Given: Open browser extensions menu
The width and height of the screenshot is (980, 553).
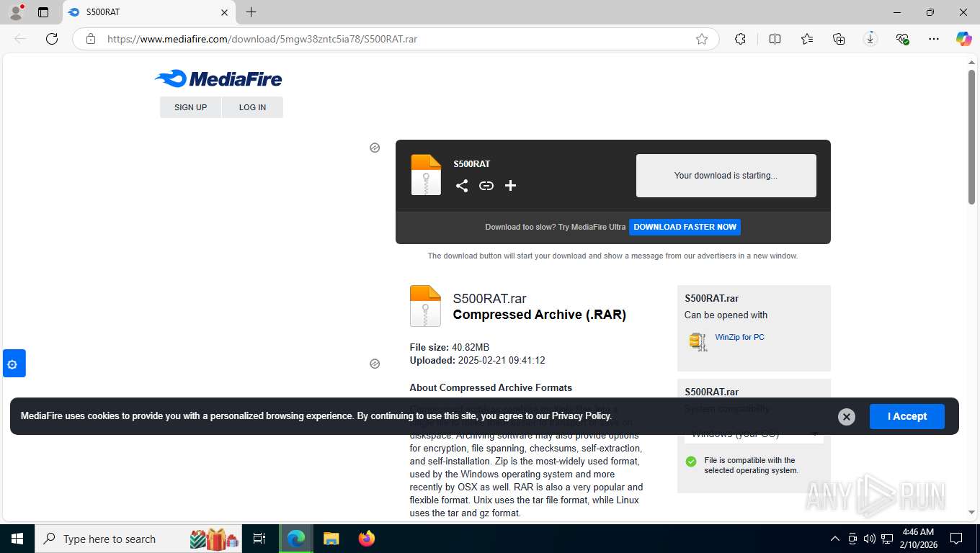Looking at the screenshot, I should (740, 39).
